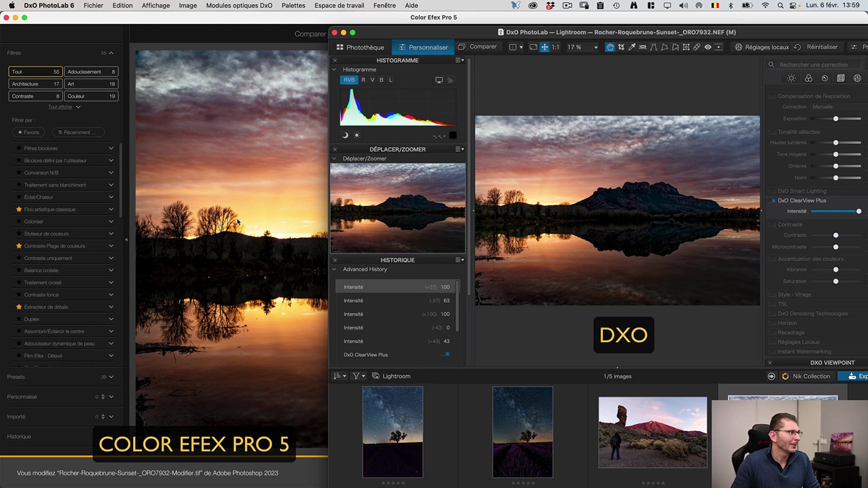Show the Local adjustments tab icon

(857, 78)
